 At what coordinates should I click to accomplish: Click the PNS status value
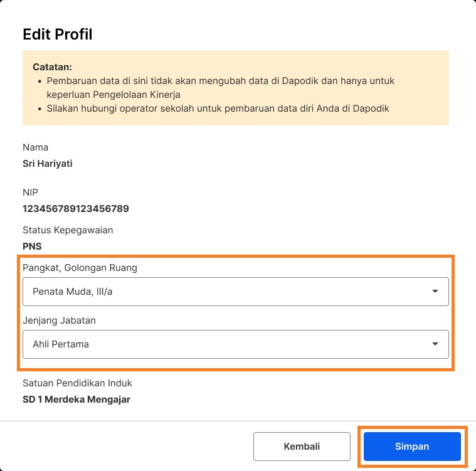click(32, 246)
